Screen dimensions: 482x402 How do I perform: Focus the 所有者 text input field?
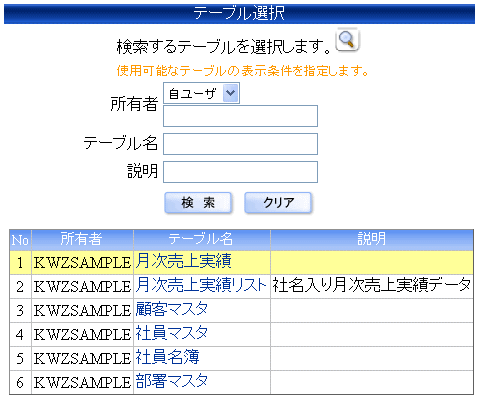(x=240, y=116)
